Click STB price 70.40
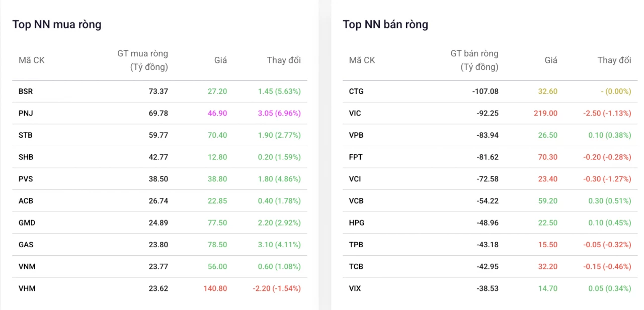644x310 pixels. click(x=217, y=135)
